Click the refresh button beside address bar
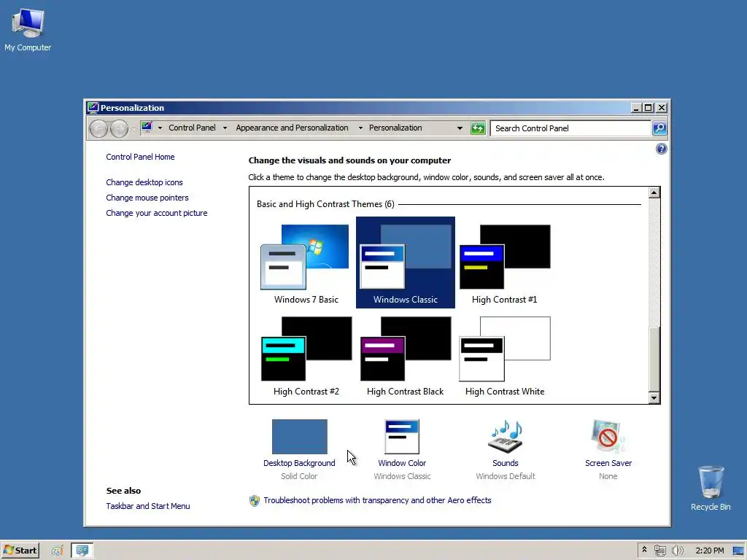The height and width of the screenshot is (560, 747). tap(478, 128)
